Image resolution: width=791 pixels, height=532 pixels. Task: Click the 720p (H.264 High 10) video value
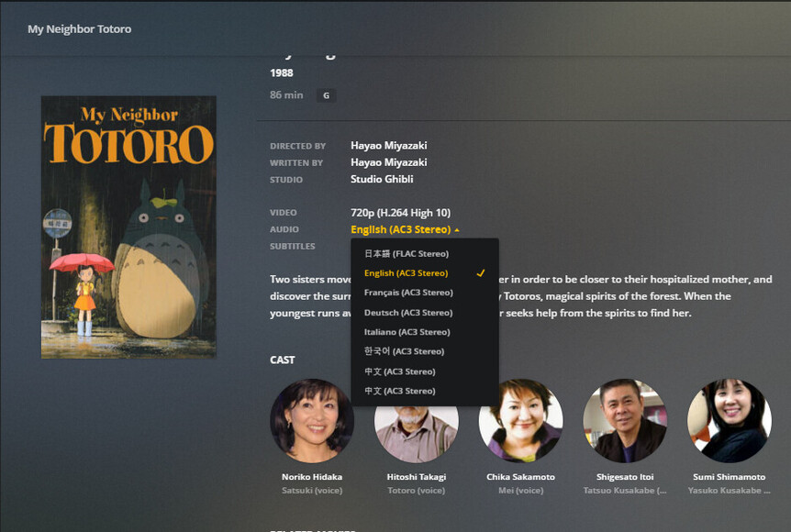point(400,213)
